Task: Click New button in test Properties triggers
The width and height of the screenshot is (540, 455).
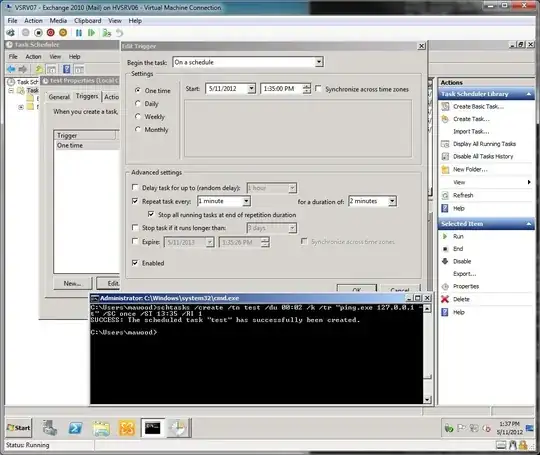Action: click(72, 283)
